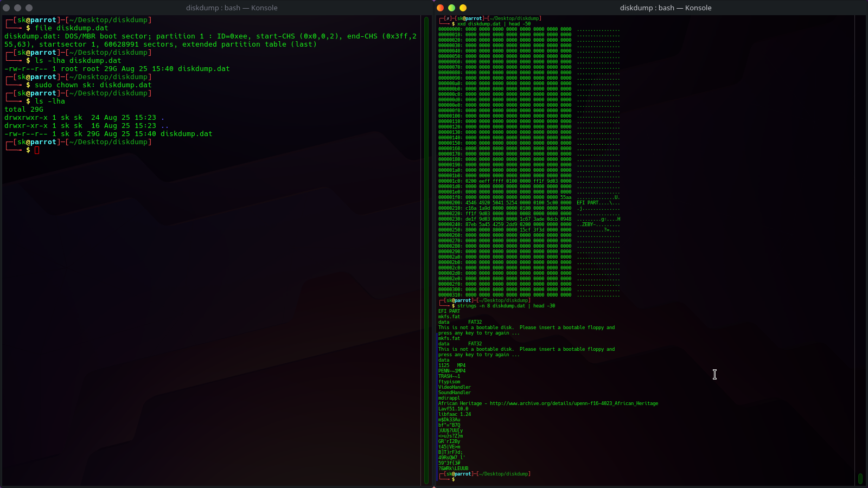Click hex row 00000230 starting 'de1f 9d03'
The image size is (868, 488).
point(529,219)
